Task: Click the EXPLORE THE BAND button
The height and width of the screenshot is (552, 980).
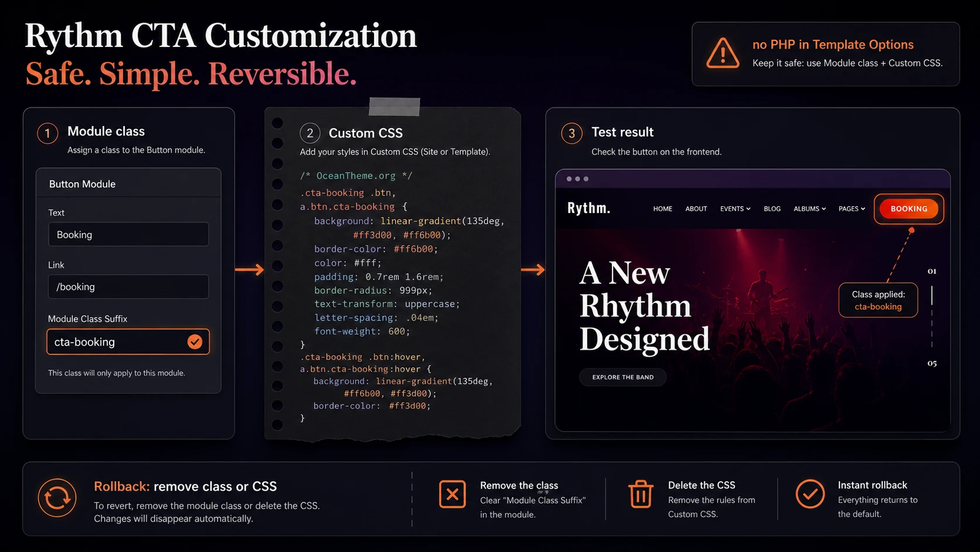Action: pos(623,377)
